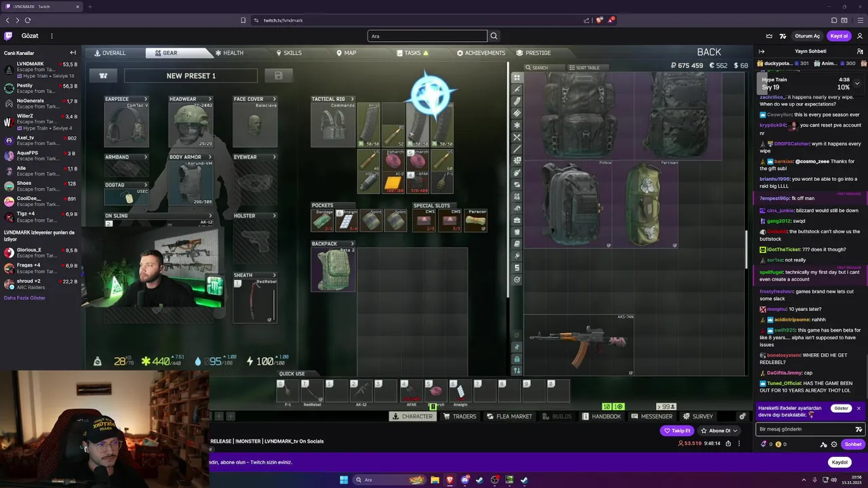This screenshot has width=868, height=488.
Task: Click the Göster button in chat notice
Action: 841,409
